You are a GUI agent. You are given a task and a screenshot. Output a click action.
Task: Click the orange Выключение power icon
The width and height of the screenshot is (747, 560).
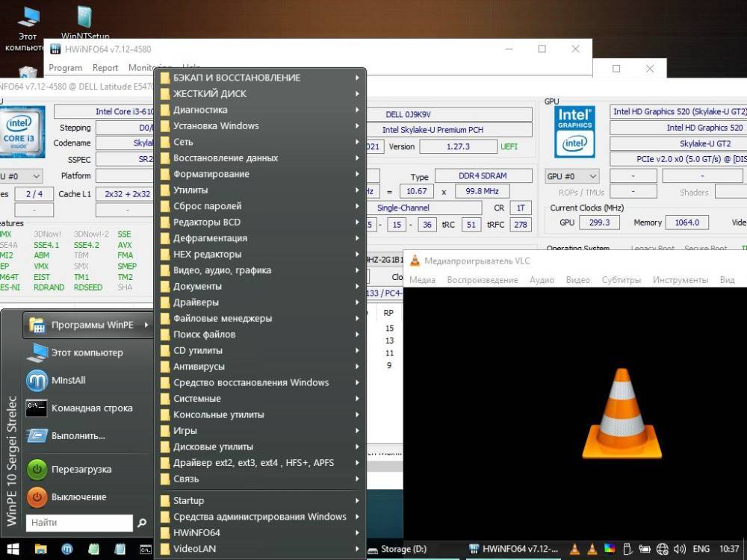[x=37, y=497]
